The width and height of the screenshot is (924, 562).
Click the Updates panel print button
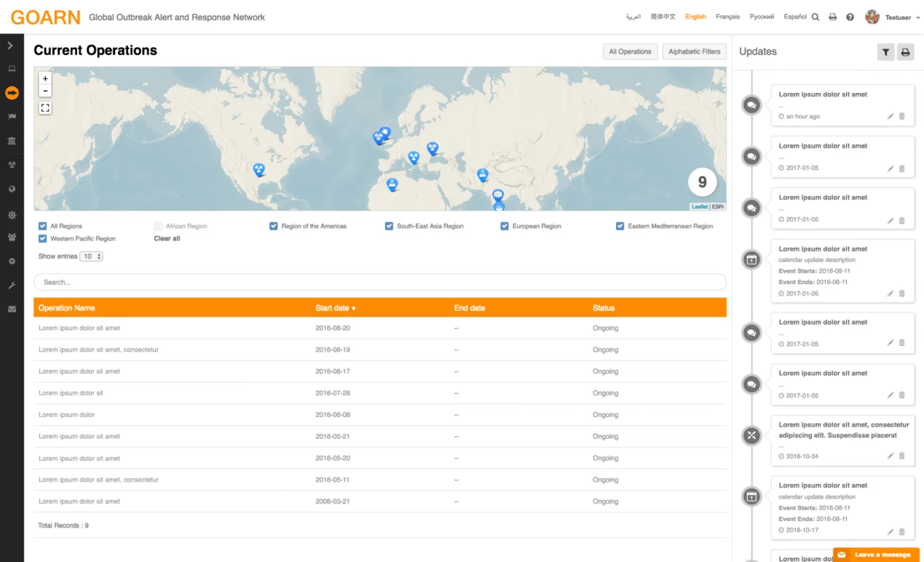click(906, 52)
